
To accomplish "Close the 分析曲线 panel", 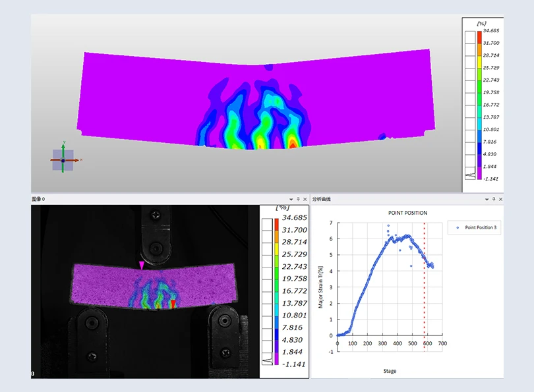I will (x=500, y=199).
